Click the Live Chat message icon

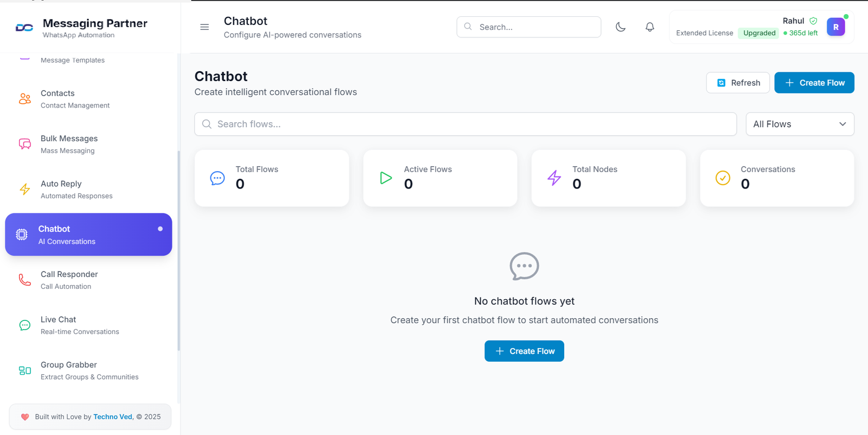coord(24,325)
